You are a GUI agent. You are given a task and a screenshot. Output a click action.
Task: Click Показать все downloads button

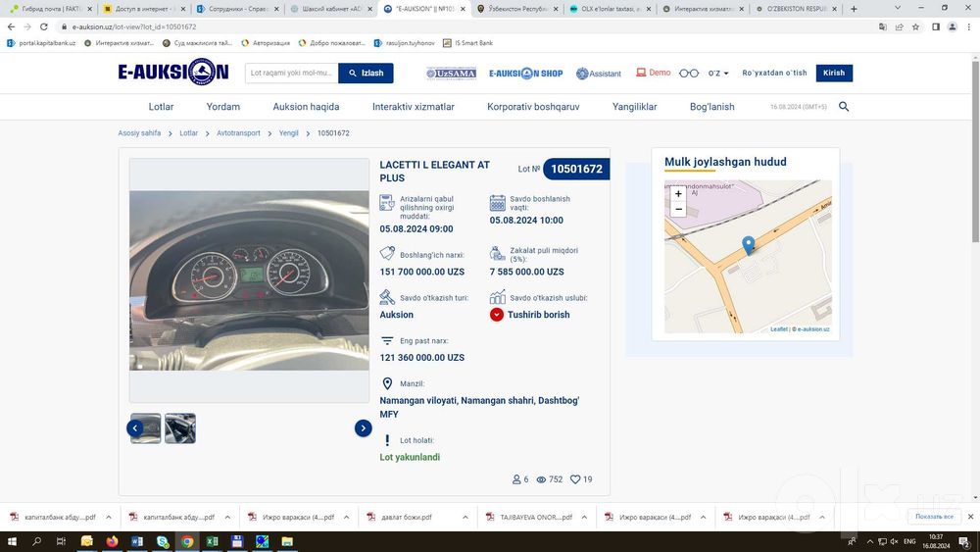click(x=934, y=517)
